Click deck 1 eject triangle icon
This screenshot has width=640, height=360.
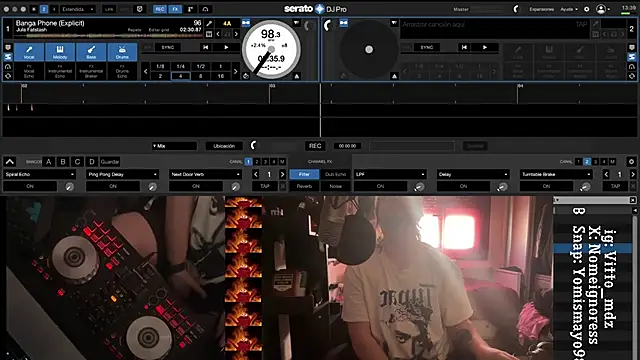pyautogui.click(x=297, y=76)
